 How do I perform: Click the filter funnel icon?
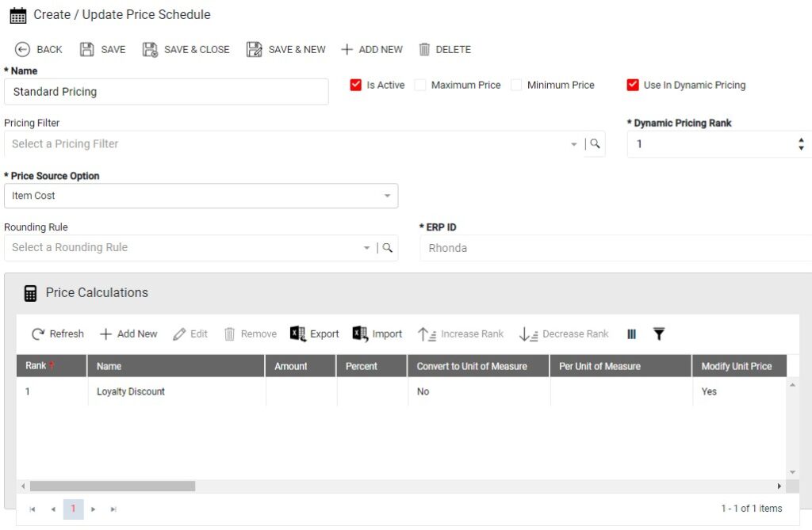pyautogui.click(x=659, y=334)
